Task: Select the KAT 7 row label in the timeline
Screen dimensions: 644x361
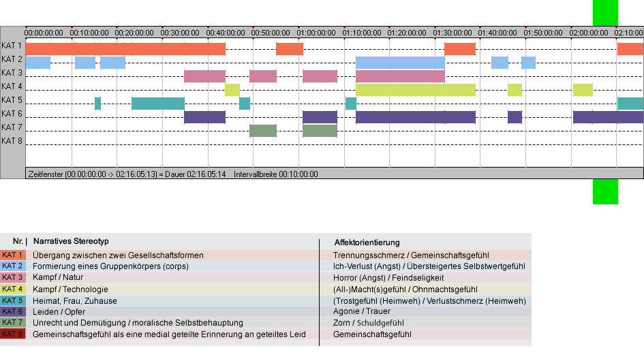Action: click(x=12, y=127)
